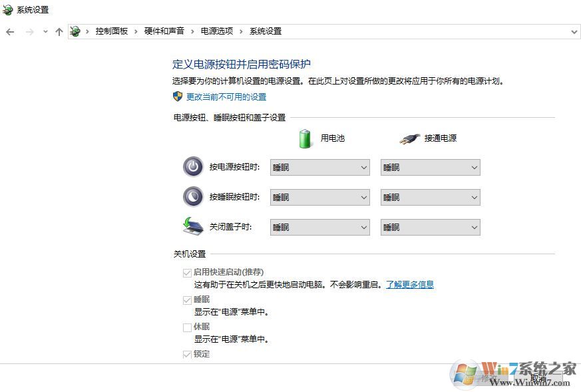Toggle the 锁定 checkbox
Image resolution: width=581 pixels, height=392 pixels.
coord(188,354)
